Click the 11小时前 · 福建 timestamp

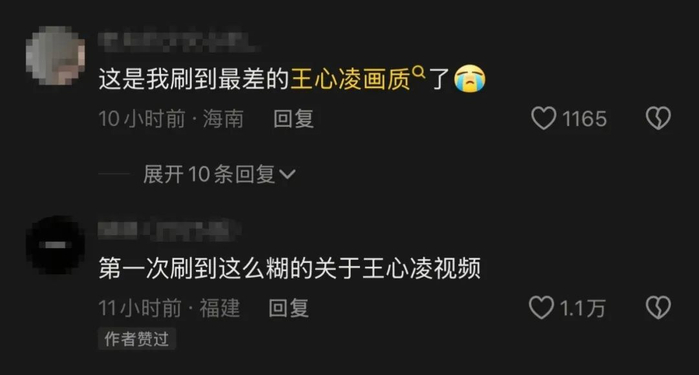click(x=169, y=308)
